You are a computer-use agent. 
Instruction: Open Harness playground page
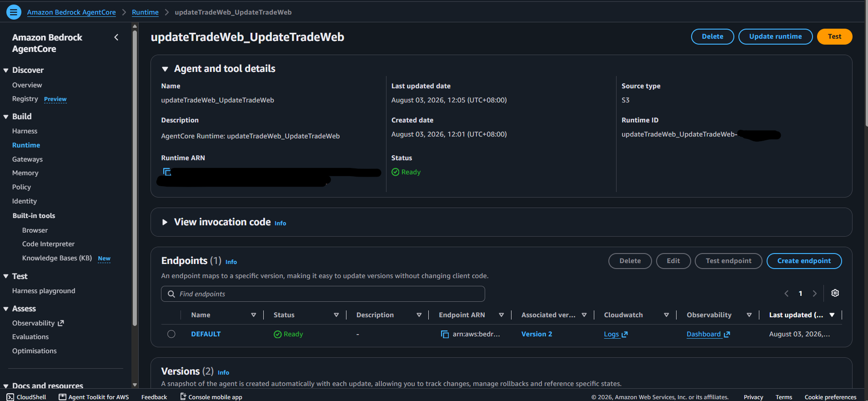click(44, 291)
